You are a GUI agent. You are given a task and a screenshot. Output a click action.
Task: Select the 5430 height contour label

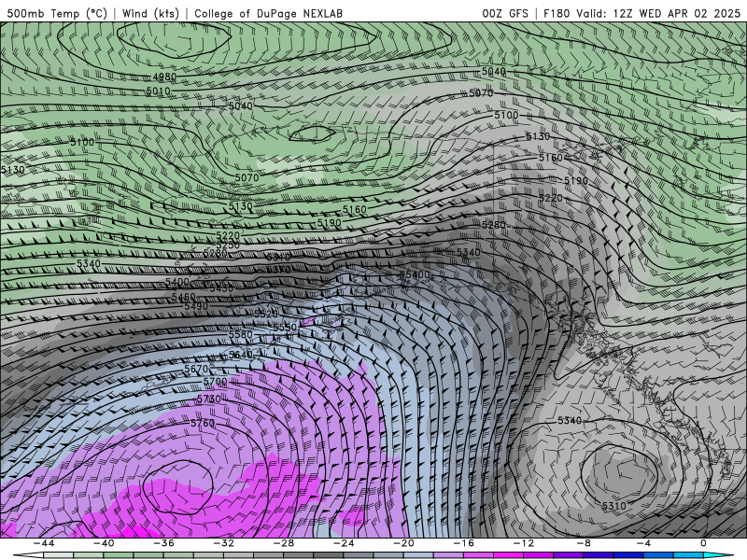point(221,288)
